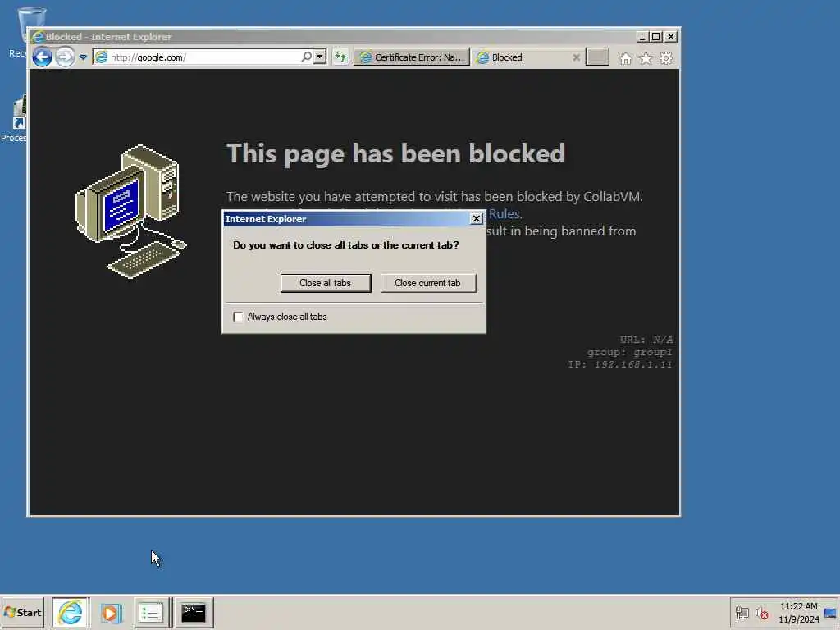Click the 'This page has been blocked' heading
Image resolution: width=840 pixels, height=630 pixels.
(x=395, y=153)
